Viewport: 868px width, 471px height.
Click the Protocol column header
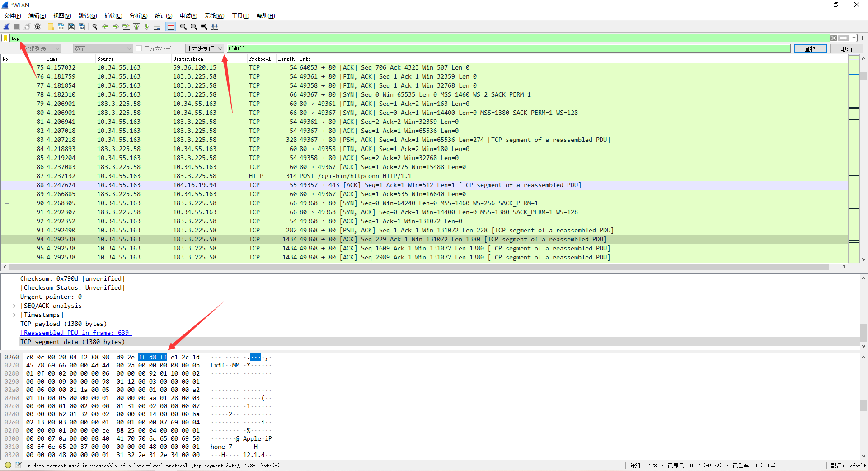262,59
